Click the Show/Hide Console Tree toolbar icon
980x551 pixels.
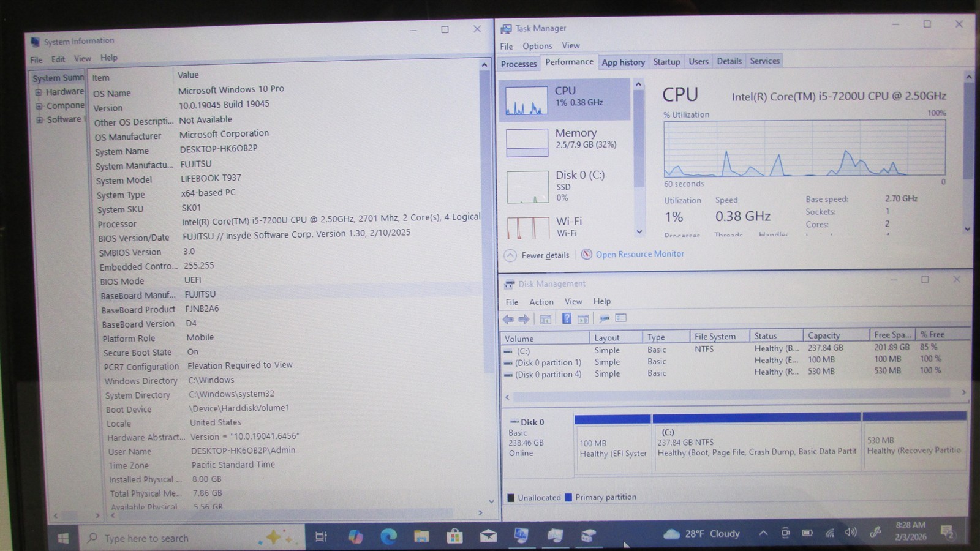[545, 319]
